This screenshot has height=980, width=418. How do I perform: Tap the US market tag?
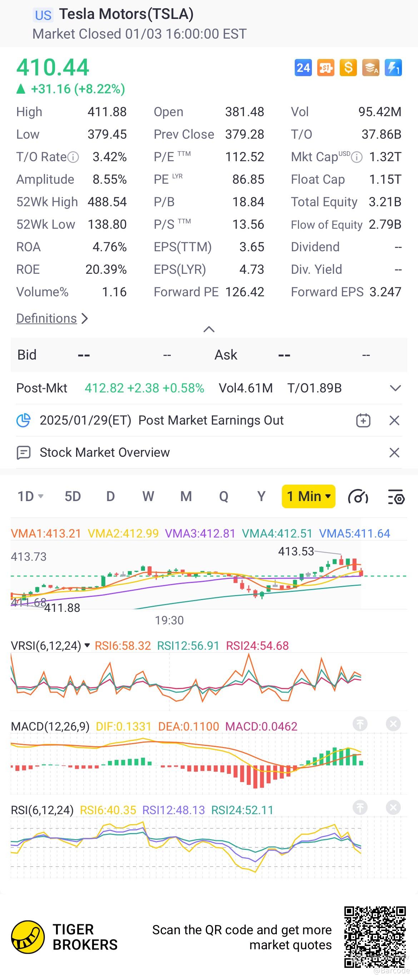(x=43, y=15)
